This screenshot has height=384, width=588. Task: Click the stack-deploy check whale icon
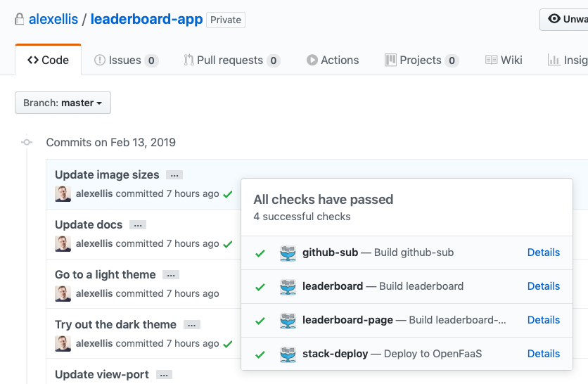[x=287, y=354]
